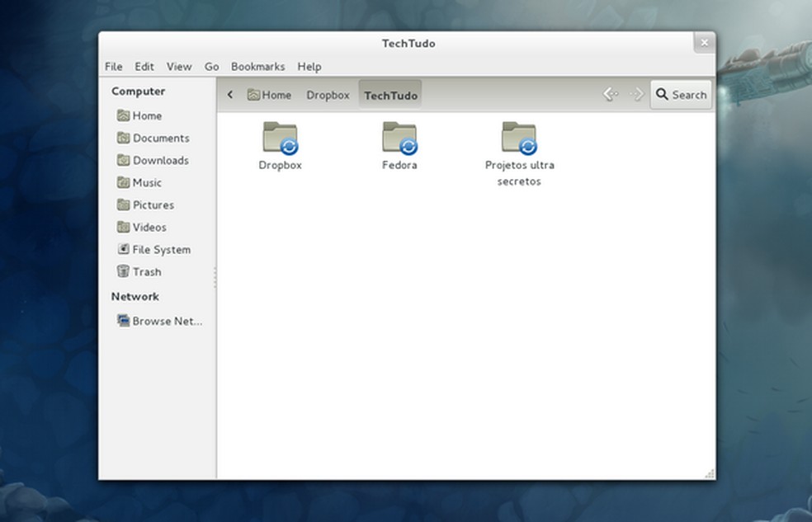Image resolution: width=812 pixels, height=522 pixels.
Task: Click the Search button
Action: click(681, 95)
